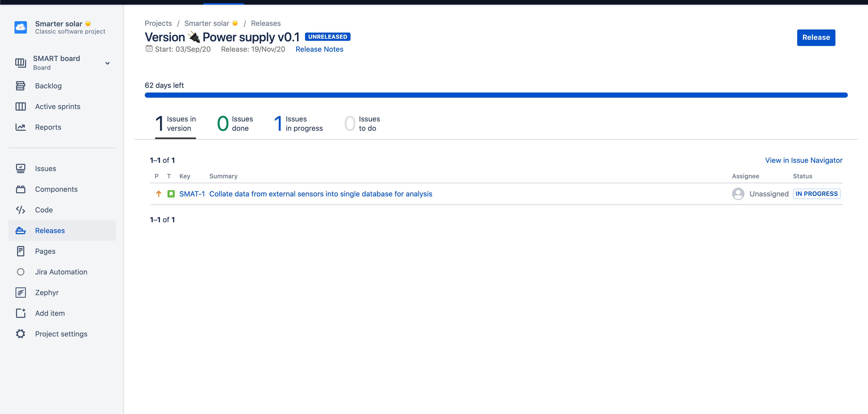Open Reports via chart icon

[21, 127]
